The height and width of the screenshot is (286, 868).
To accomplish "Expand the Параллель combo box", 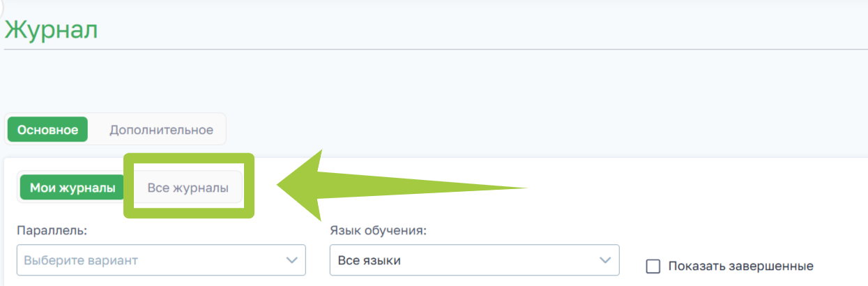I will [160, 260].
